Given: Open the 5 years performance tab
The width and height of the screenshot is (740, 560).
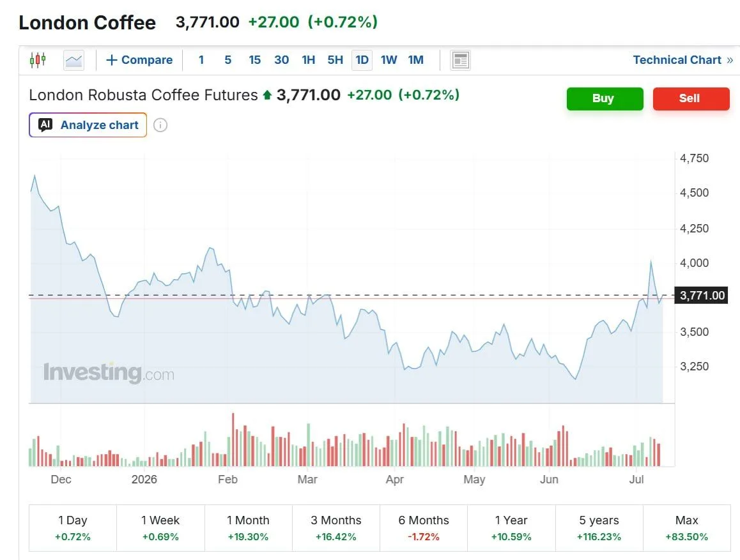Looking at the screenshot, I should 599,528.
